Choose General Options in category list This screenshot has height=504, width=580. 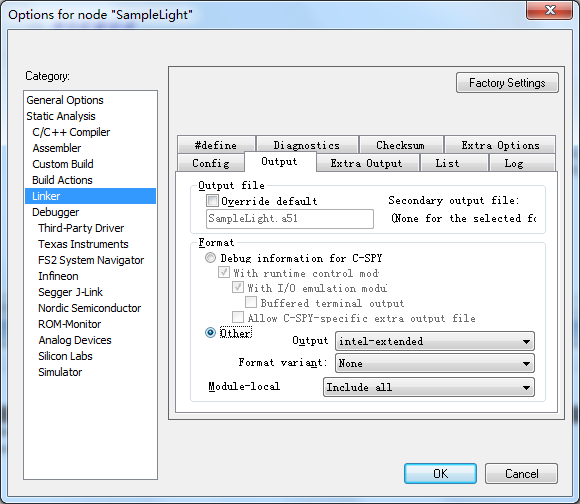[65, 100]
